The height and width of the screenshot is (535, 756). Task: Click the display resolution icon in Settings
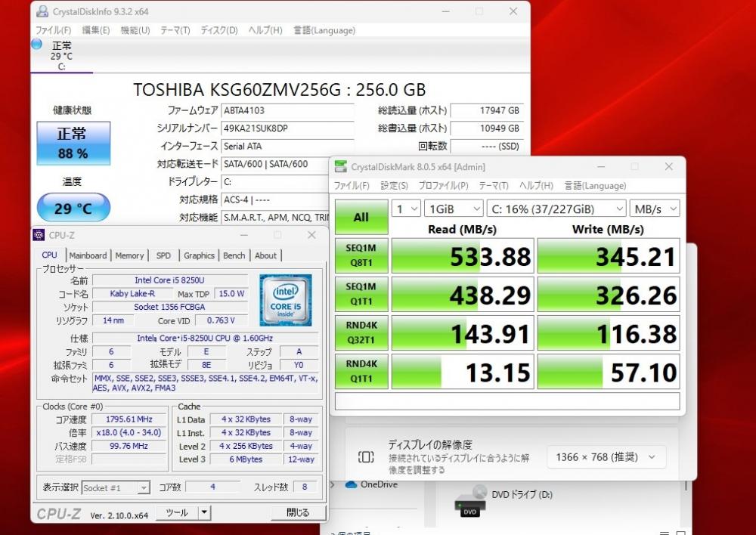[x=365, y=456]
